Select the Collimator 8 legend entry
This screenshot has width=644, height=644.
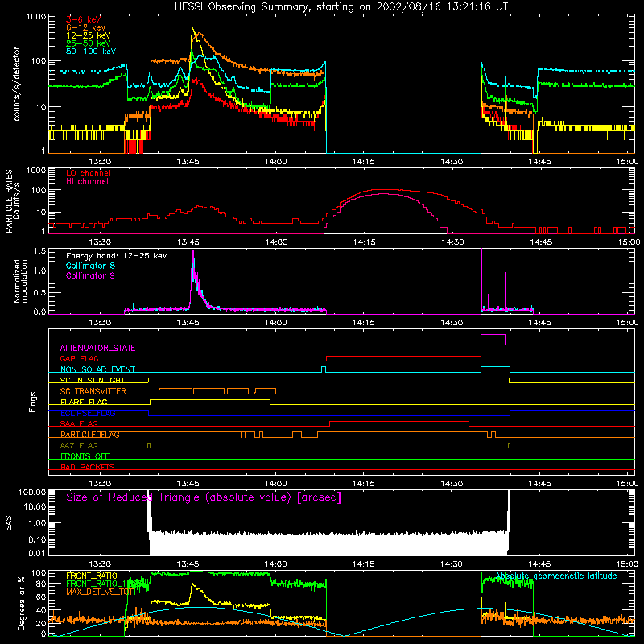click(x=90, y=266)
